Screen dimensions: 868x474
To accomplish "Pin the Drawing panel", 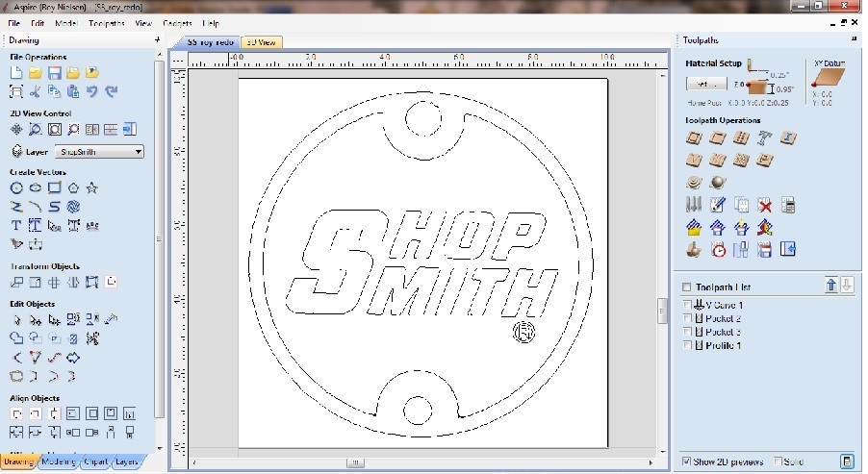I will [157, 39].
